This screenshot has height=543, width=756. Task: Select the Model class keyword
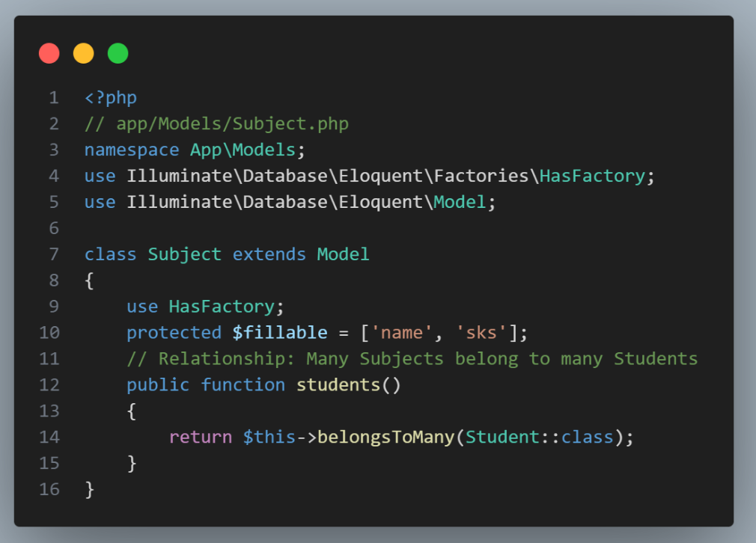coord(343,254)
